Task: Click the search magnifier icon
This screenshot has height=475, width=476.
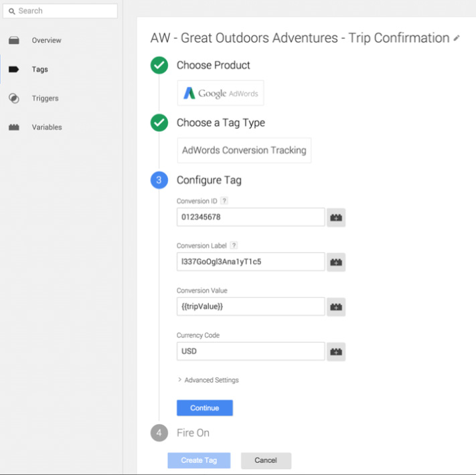Action: [12, 11]
